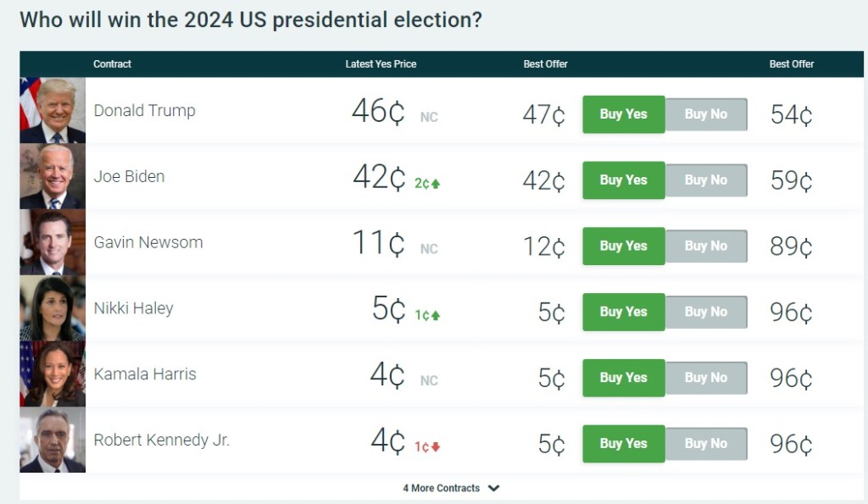Open Robert Kennedy Jr.'s portrait

[x=53, y=440]
